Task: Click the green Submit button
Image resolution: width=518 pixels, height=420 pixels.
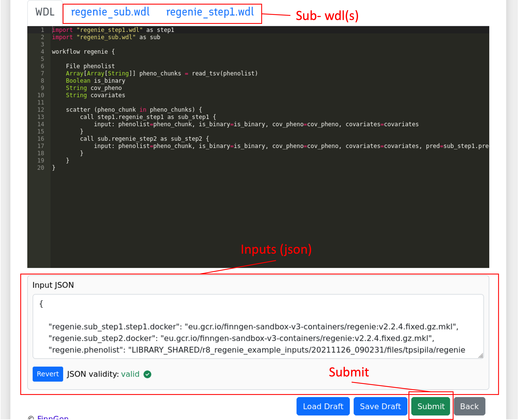Action: 431,406
